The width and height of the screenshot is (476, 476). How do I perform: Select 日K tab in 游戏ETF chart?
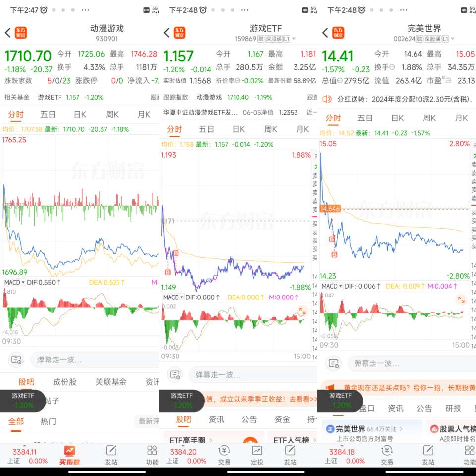(x=238, y=129)
